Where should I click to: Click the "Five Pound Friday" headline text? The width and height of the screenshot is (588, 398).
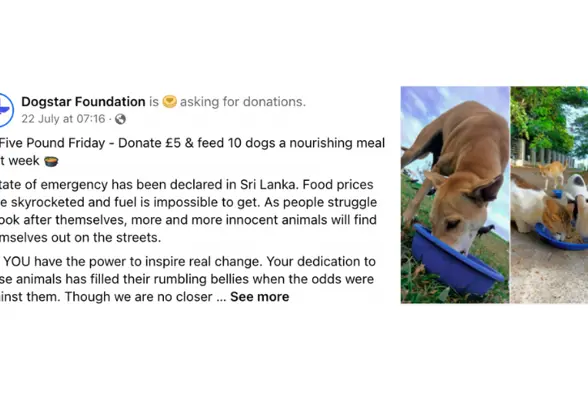pos(52,143)
